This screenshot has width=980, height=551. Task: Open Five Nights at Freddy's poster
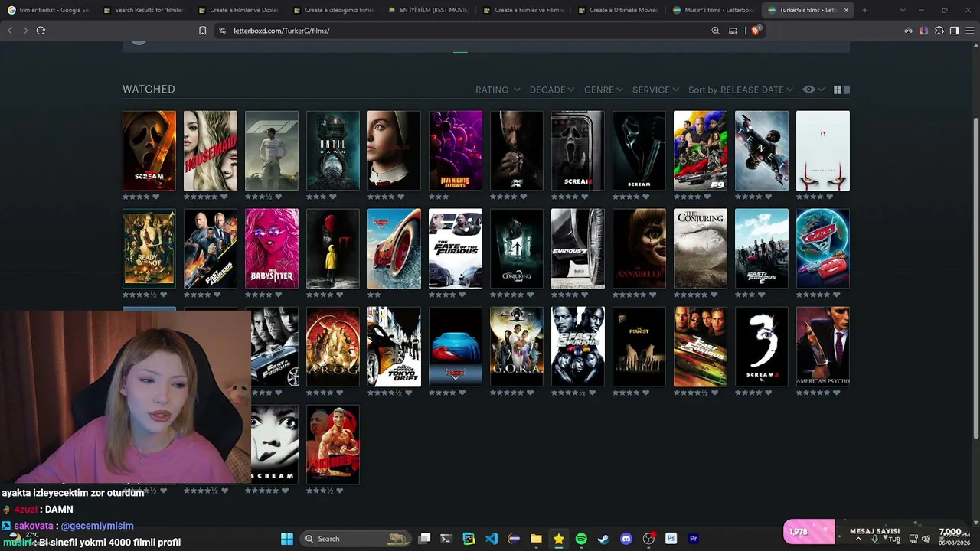click(456, 151)
